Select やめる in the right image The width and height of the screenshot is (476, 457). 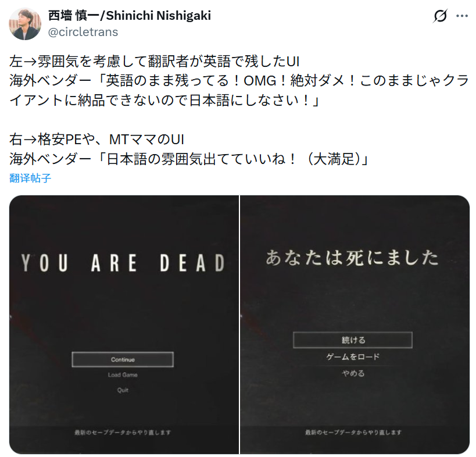353,373
